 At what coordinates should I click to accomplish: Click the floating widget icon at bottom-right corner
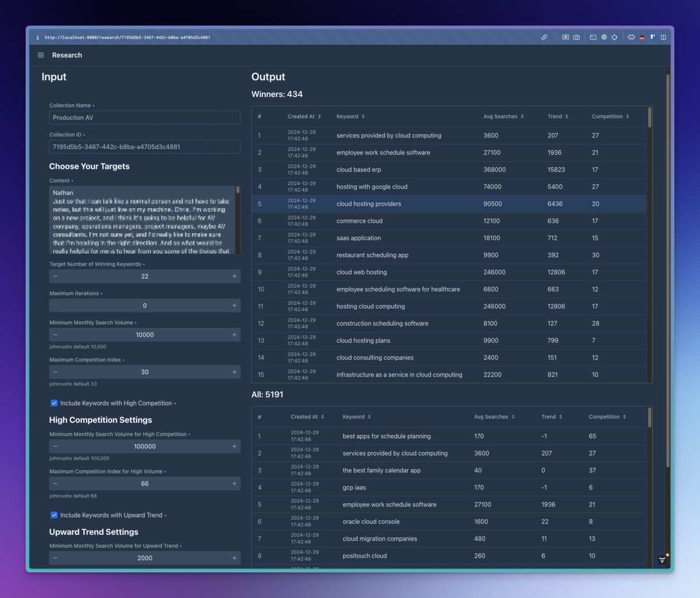(662, 560)
